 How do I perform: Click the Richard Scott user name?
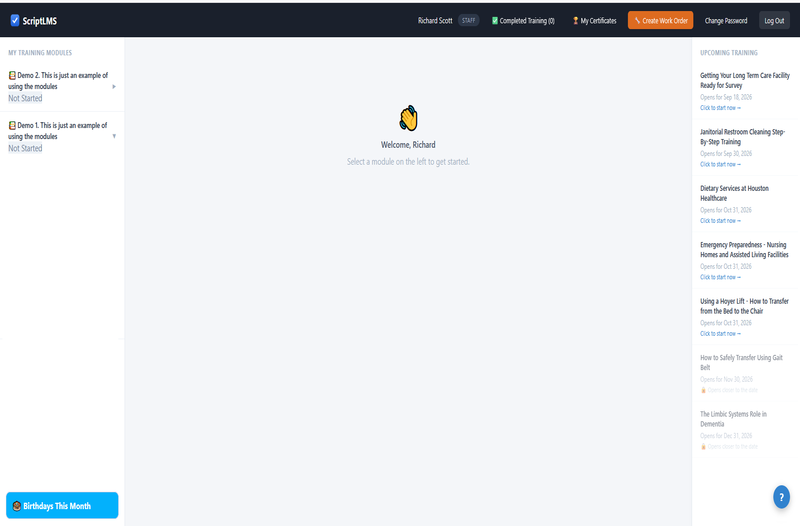click(435, 21)
